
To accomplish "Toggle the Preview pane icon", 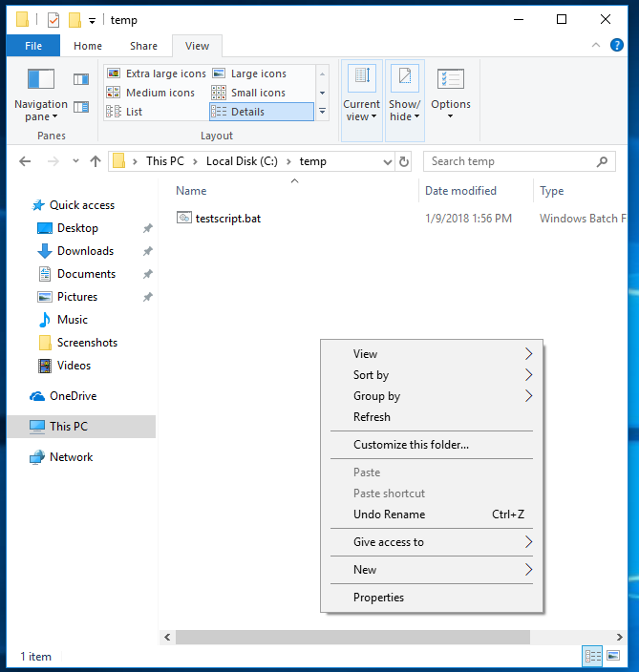I will click(x=81, y=79).
